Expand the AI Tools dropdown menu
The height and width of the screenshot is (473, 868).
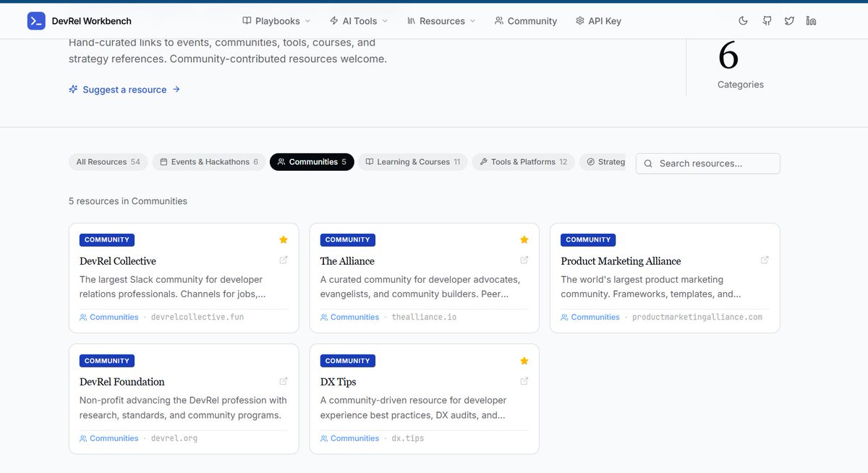(359, 21)
